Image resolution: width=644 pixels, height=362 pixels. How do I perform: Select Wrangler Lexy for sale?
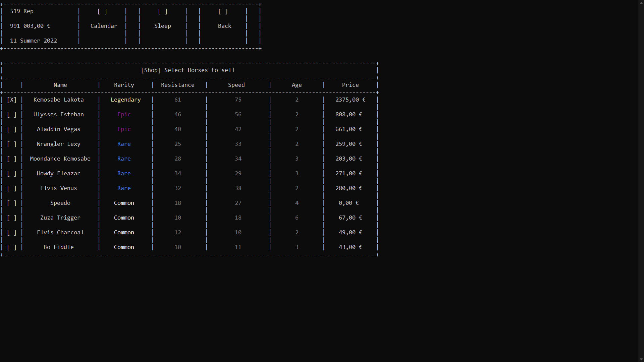click(x=12, y=144)
